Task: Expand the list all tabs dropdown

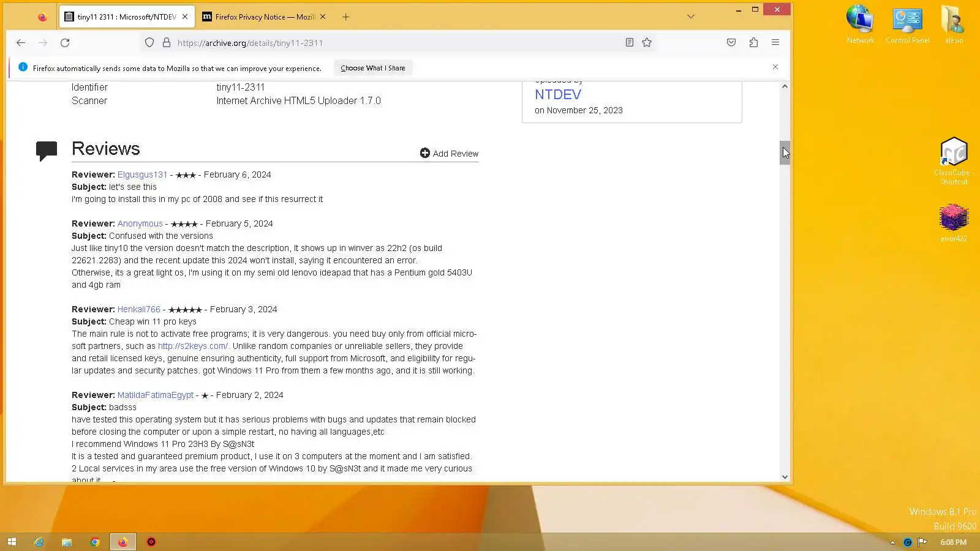Action: click(x=691, y=17)
